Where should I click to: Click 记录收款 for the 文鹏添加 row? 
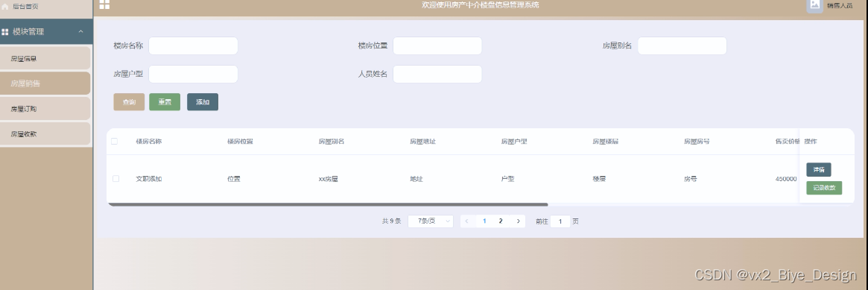824,188
